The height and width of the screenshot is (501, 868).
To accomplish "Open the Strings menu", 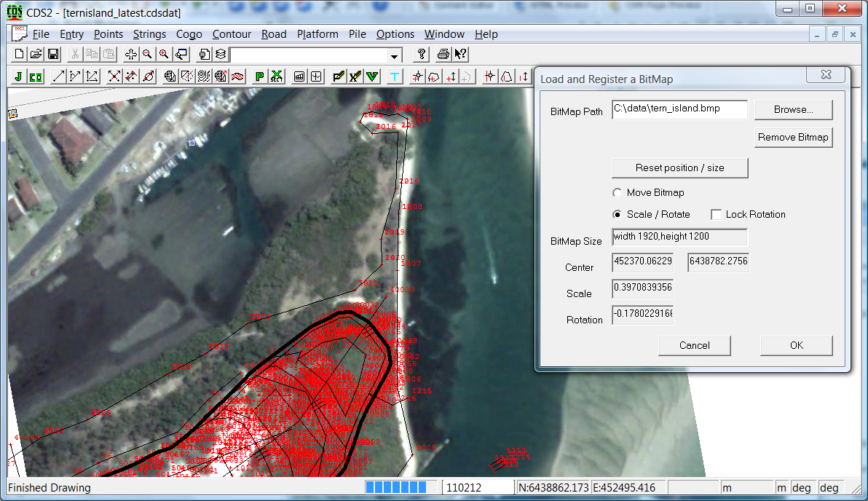I will 149,34.
